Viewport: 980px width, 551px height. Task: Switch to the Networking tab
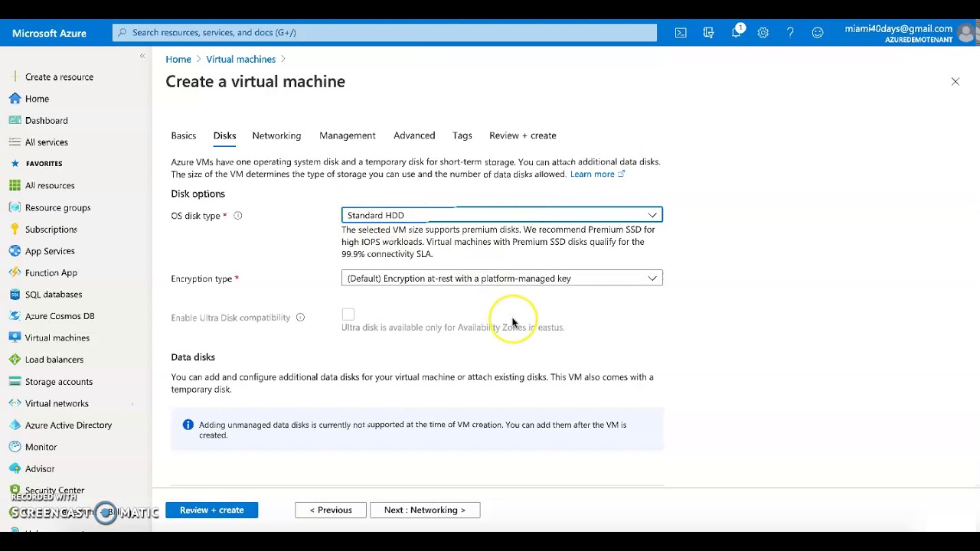point(276,135)
